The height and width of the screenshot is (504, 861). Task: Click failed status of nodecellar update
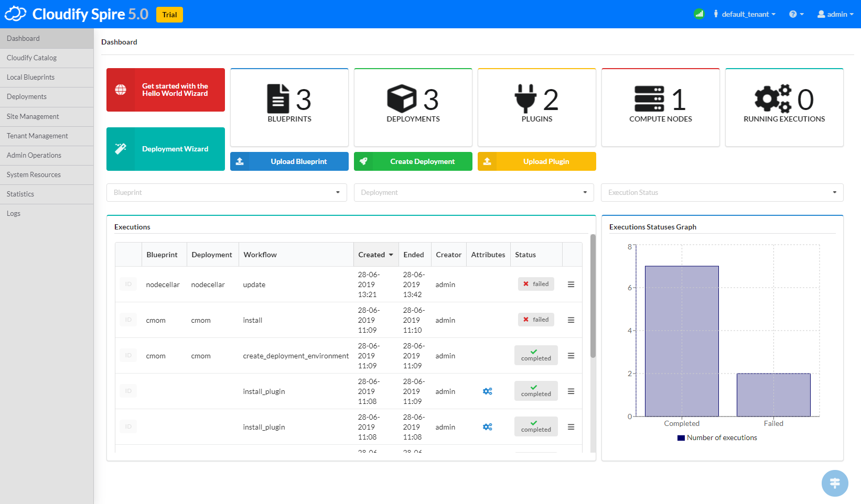click(x=536, y=284)
